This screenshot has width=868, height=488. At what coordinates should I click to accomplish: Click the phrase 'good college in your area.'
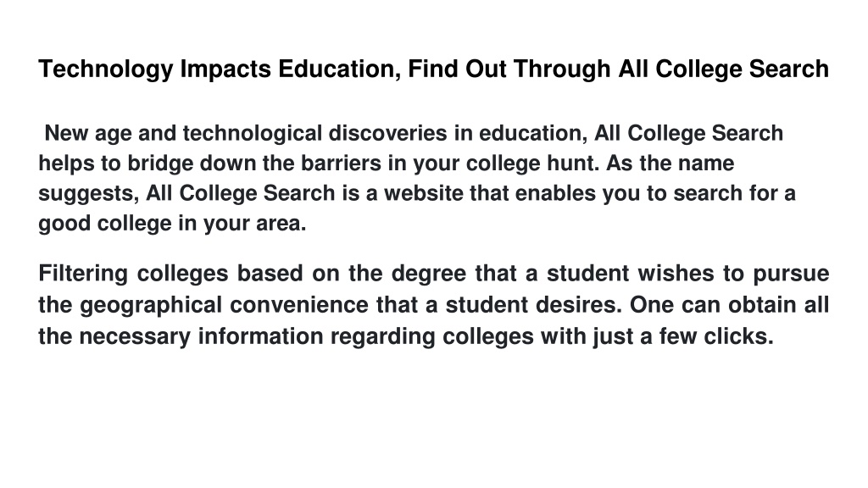[172, 224]
